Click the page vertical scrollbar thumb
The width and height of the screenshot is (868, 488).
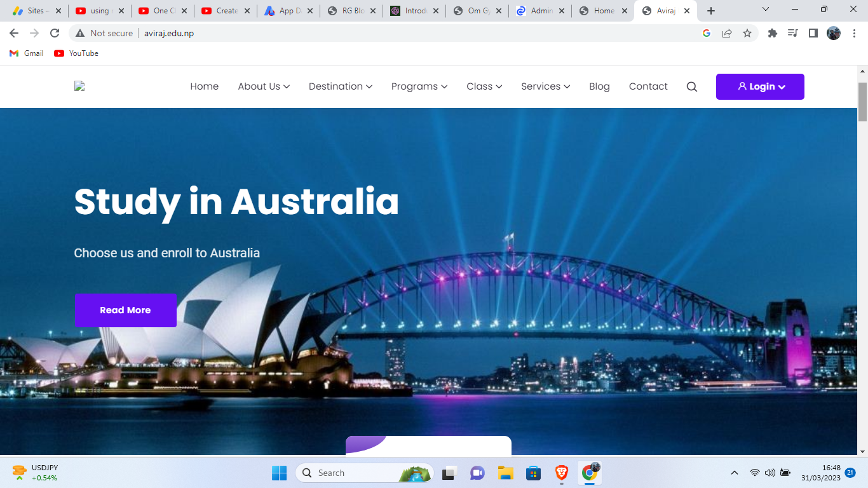point(862,102)
